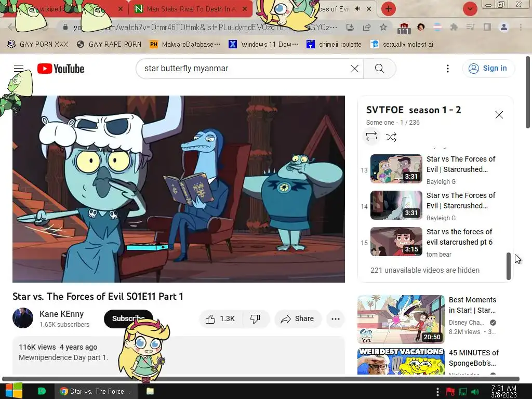Image resolution: width=532 pixels, height=399 pixels.
Task: Open the media controls toolbar icon
Action: click(470, 27)
